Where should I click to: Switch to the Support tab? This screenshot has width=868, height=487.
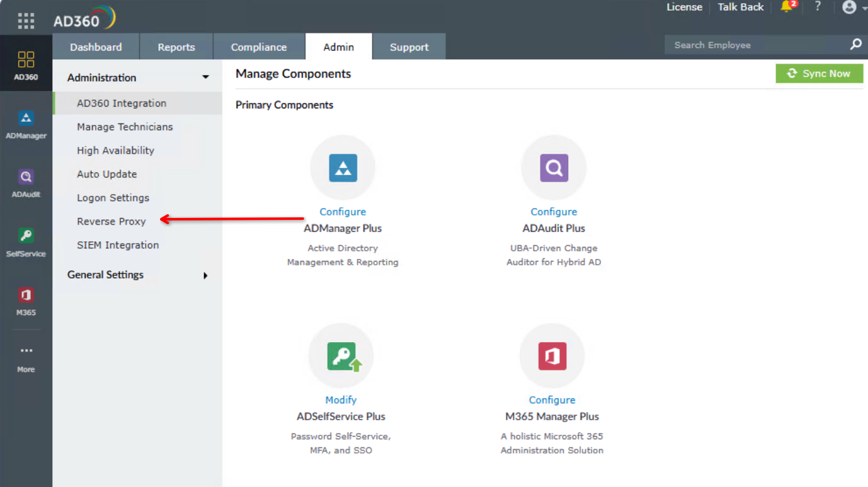(409, 47)
